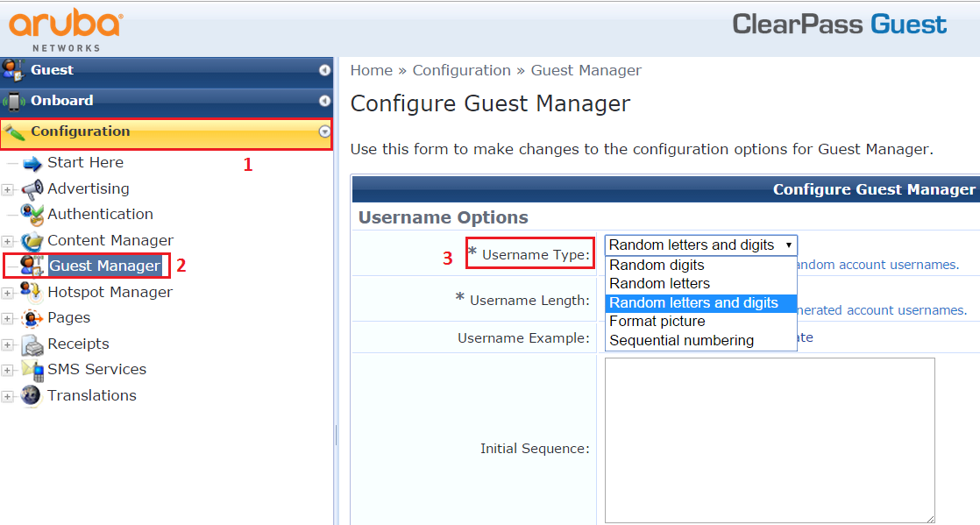Click the Guest section people icon

12,70
